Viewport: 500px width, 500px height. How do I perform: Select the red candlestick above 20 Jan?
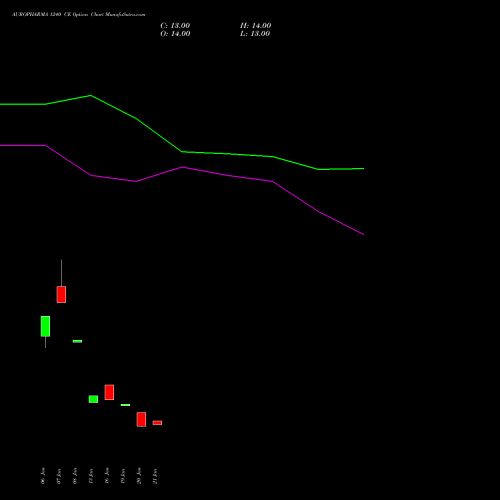point(141,419)
